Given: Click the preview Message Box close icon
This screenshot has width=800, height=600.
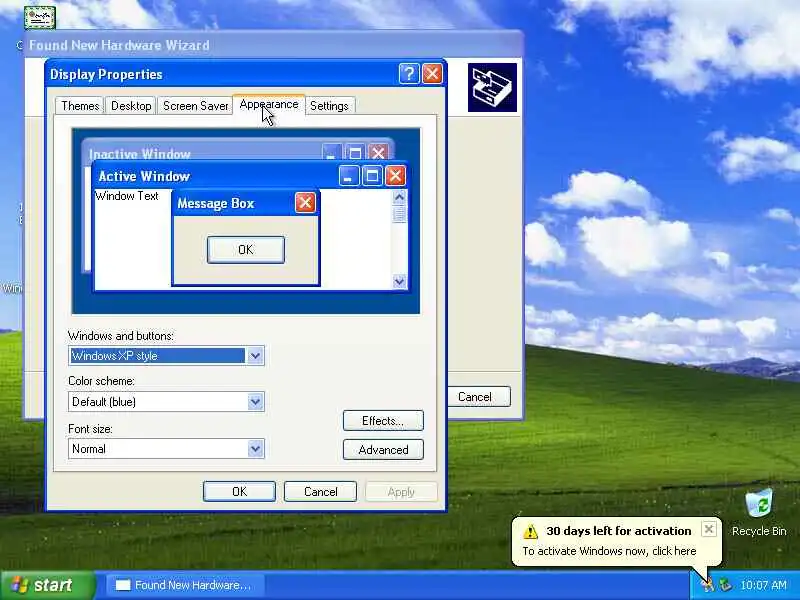Looking at the screenshot, I should click(x=305, y=203).
